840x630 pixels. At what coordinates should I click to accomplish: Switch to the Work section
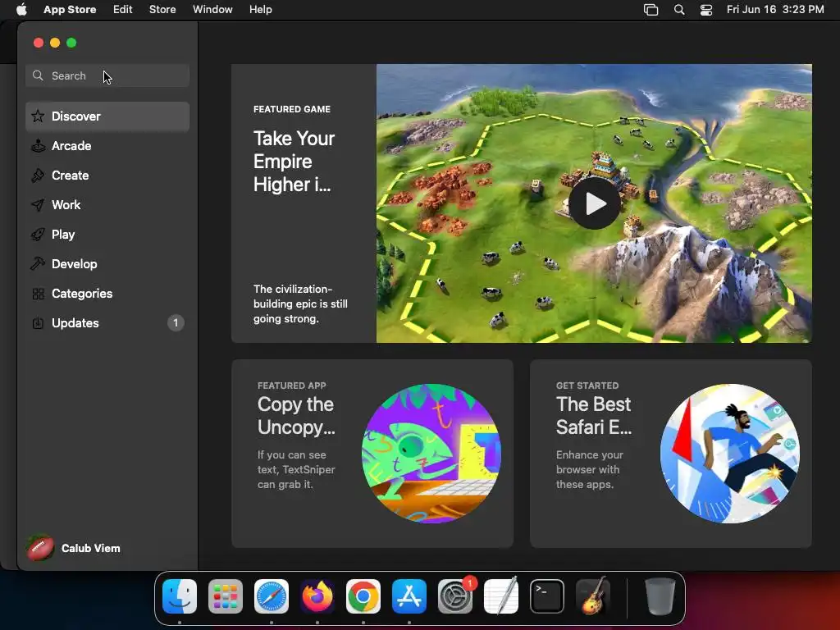(107, 204)
